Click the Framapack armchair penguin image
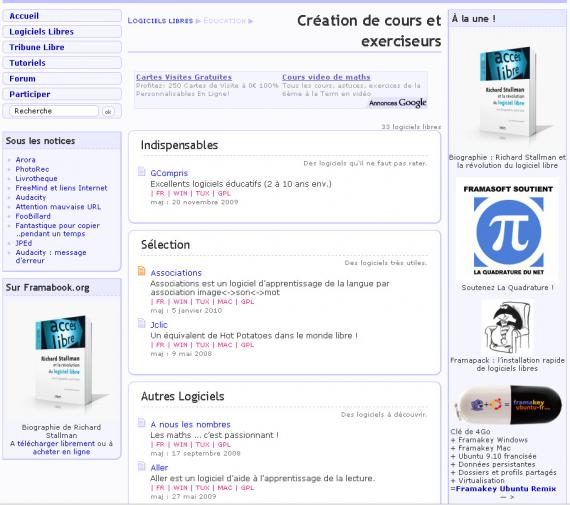Image resolution: width=570 pixels, height=505 pixels. 507,328
